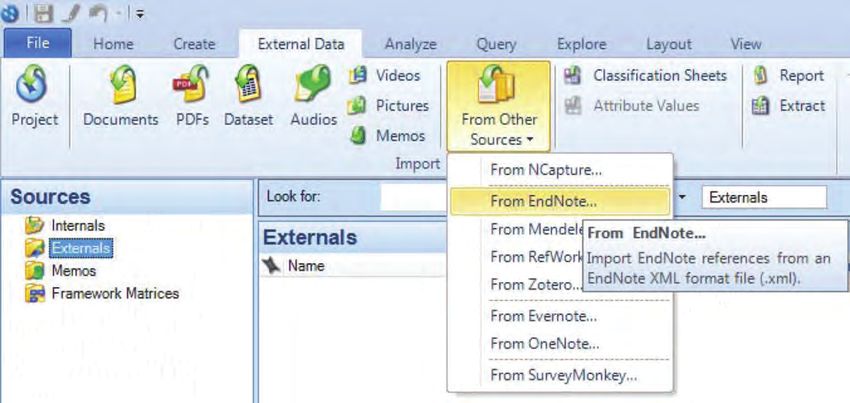Choose From NCapture... menu item
The width and height of the screenshot is (850, 403).
point(561,170)
